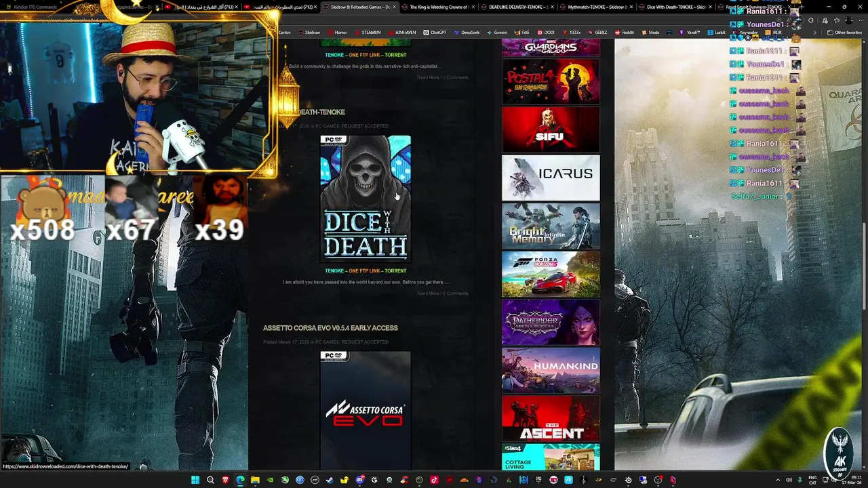Open the ChatGPT bookmark
This screenshot has height=488, width=868.
(x=435, y=32)
